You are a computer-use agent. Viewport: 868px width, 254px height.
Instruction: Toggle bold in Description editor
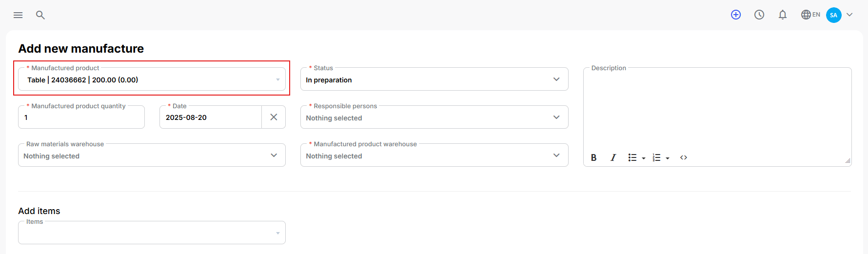[x=593, y=157]
